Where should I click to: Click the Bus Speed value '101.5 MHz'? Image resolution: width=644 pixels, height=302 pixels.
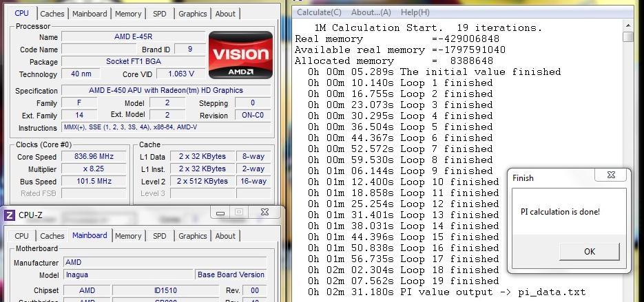pos(94,181)
